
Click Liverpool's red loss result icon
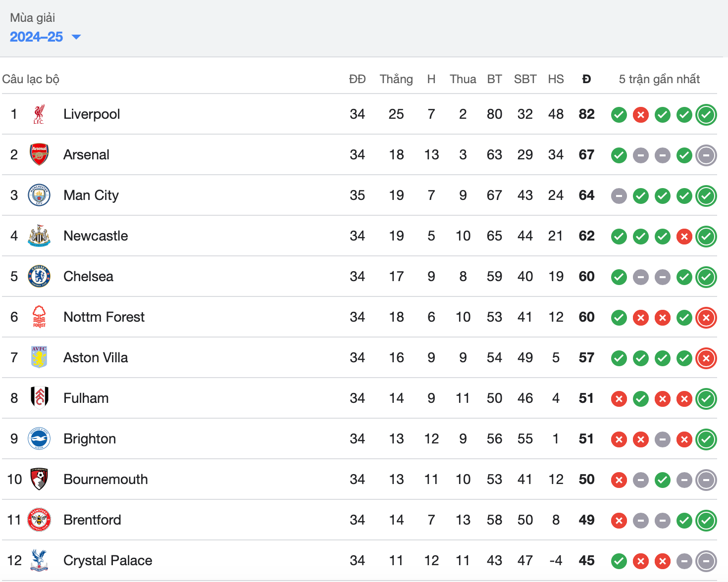point(641,115)
